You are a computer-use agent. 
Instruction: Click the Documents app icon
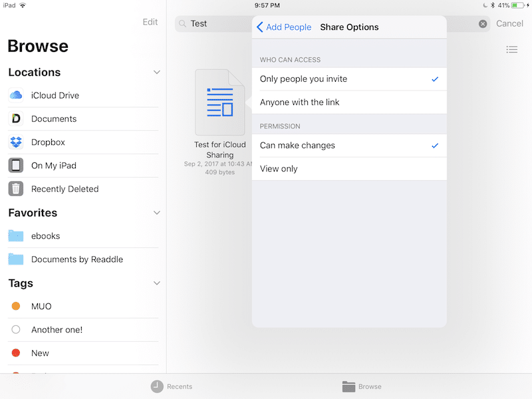(16, 119)
